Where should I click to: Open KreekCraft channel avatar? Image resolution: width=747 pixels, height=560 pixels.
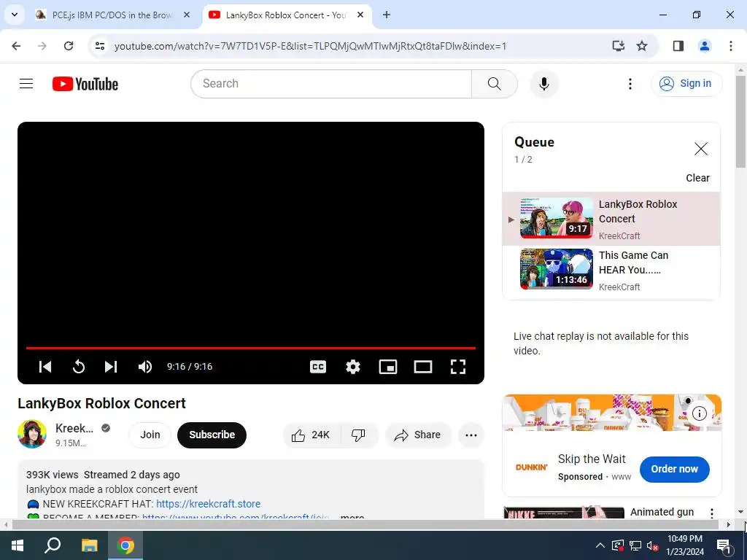coord(32,434)
